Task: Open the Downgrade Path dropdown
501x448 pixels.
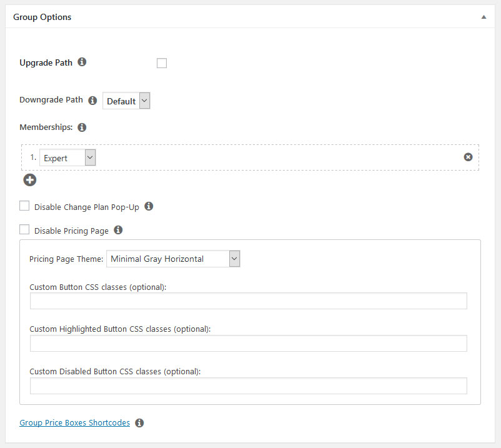Action: 127,101
